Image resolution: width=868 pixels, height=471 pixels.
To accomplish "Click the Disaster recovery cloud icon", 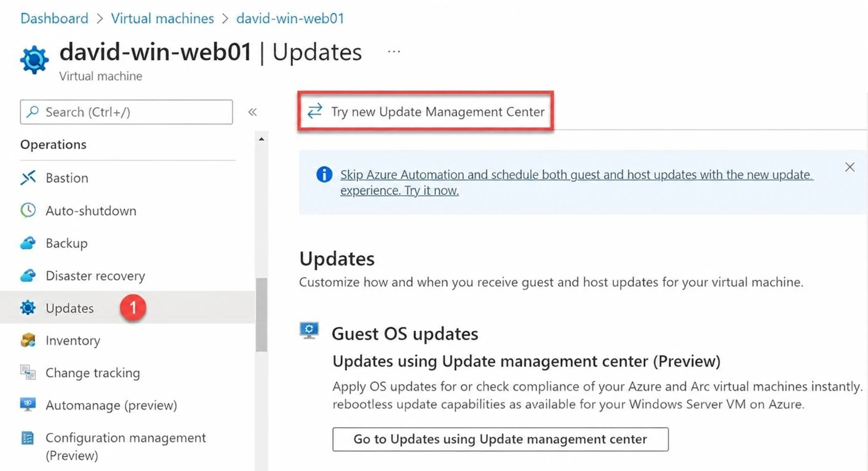I will [28, 275].
